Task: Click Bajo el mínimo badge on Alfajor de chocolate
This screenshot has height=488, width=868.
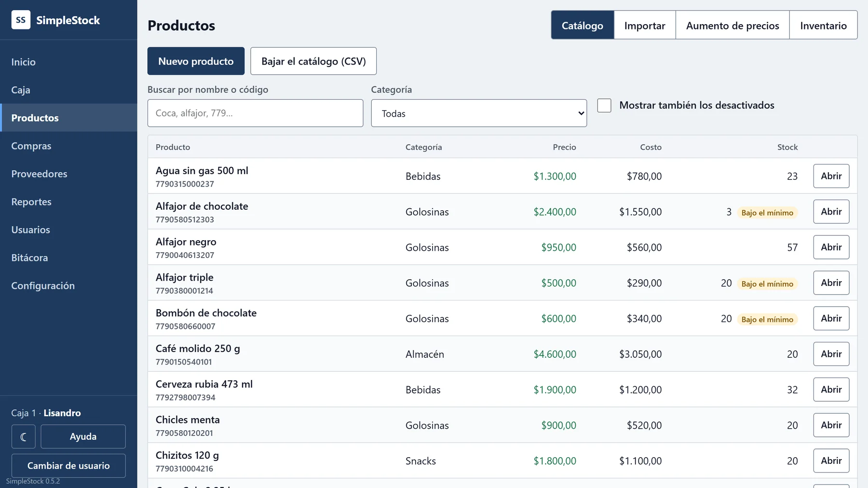Action: (767, 213)
